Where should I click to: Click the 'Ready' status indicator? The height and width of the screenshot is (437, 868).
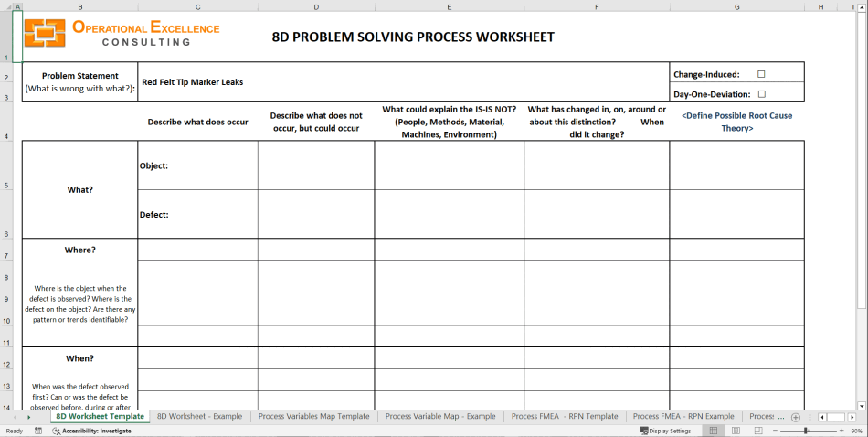coord(15,431)
